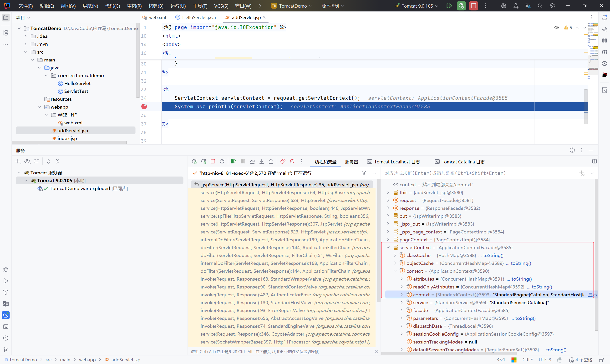The width and height of the screenshot is (610, 364).
Task: Open the Maven tool window icon
Action: pos(604,52)
